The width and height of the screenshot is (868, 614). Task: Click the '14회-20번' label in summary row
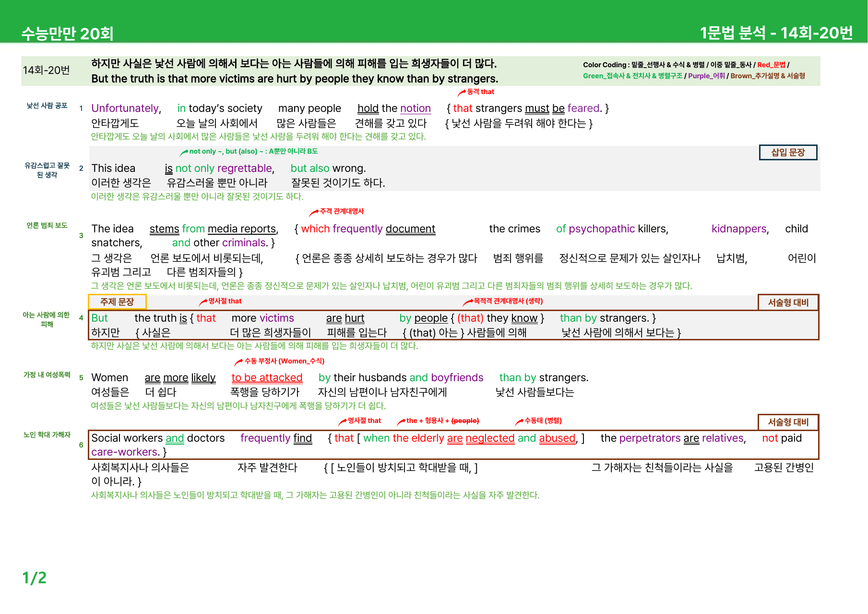coord(46,70)
